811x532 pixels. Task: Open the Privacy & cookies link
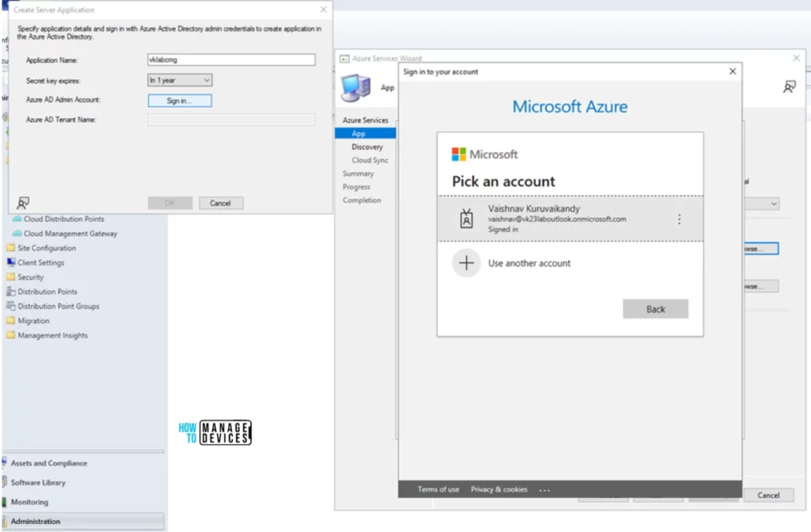pos(499,489)
